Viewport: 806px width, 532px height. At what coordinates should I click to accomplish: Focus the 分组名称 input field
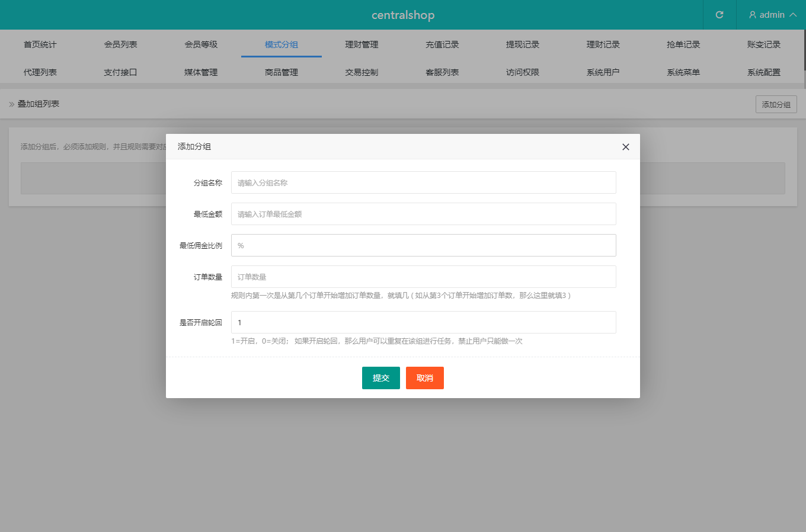point(423,182)
